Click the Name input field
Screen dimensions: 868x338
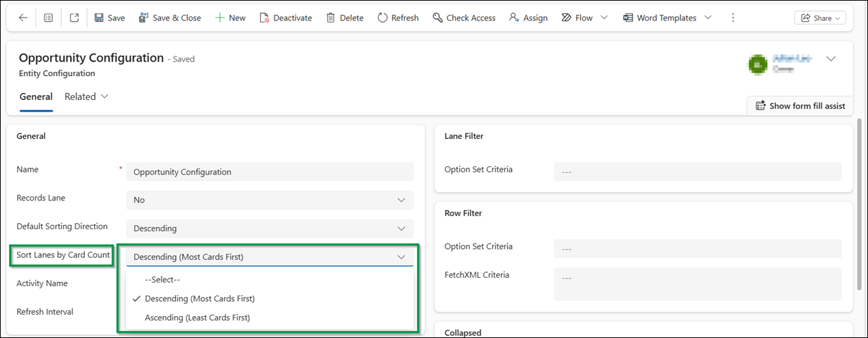[x=270, y=172]
